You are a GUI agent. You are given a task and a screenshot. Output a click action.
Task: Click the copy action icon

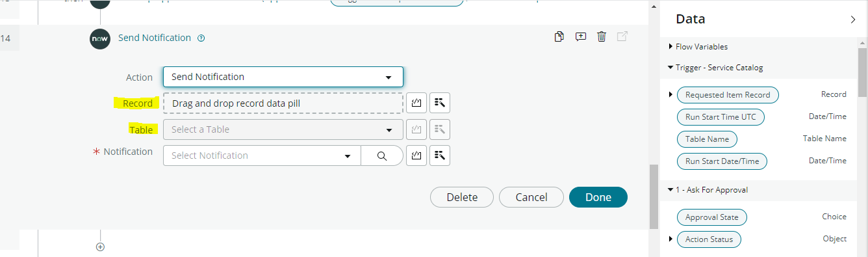click(x=559, y=37)
